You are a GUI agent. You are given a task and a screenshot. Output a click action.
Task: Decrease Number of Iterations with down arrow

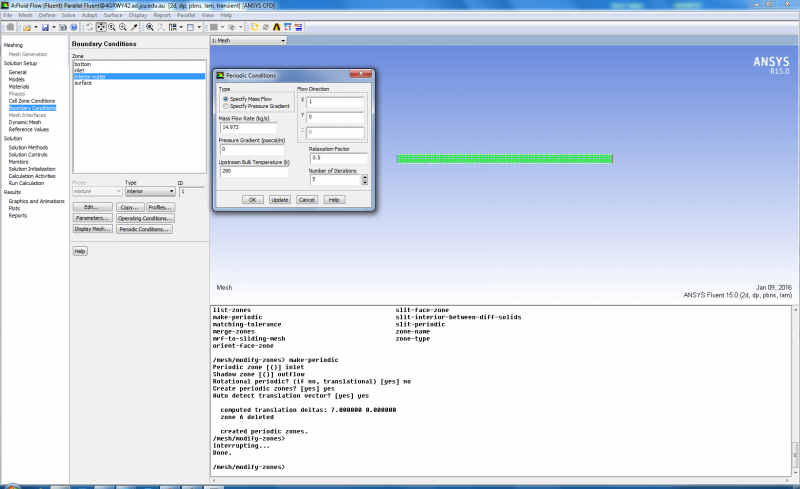click(364, 182)
